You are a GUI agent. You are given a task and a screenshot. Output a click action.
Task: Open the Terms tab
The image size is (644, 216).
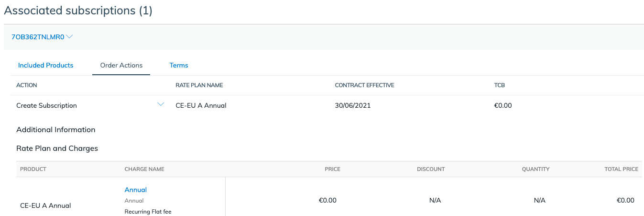click(179, 65)
